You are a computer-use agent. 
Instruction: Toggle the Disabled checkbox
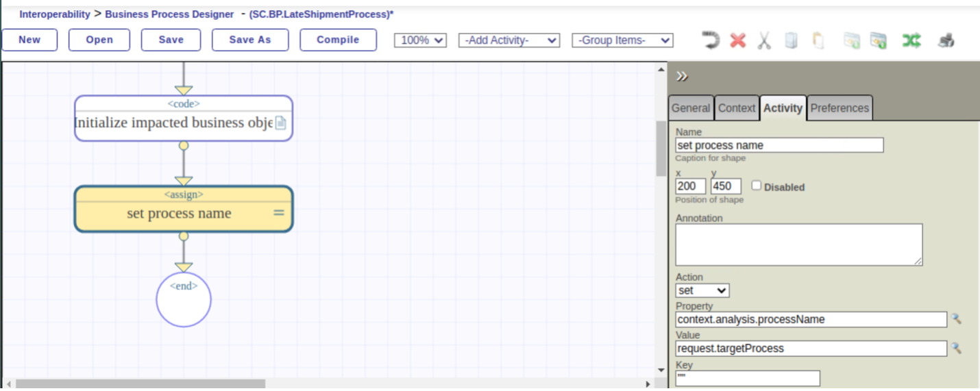pyautogui.click(x=757, y=186)
